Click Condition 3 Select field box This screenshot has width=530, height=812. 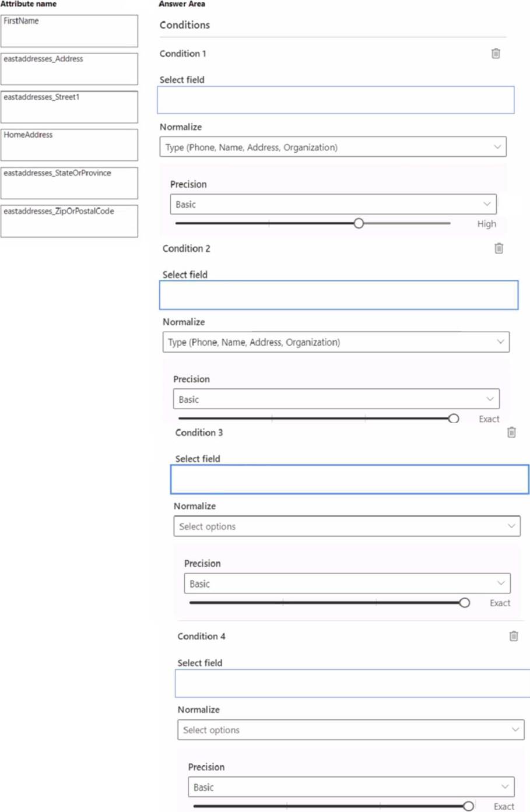tap(350, 479)
